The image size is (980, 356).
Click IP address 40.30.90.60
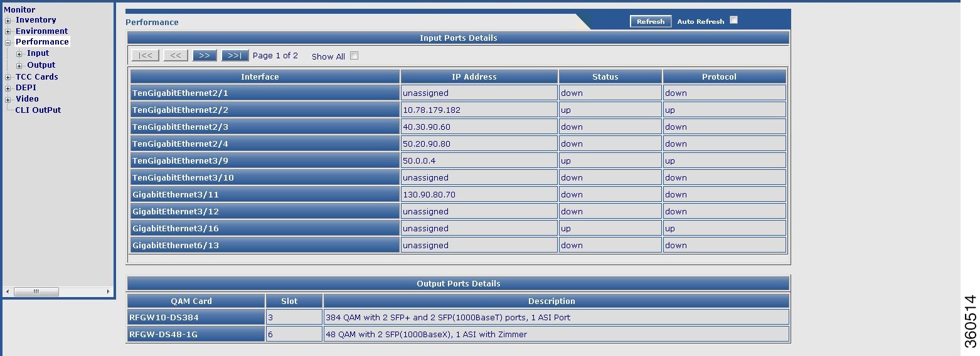point(427,127)
